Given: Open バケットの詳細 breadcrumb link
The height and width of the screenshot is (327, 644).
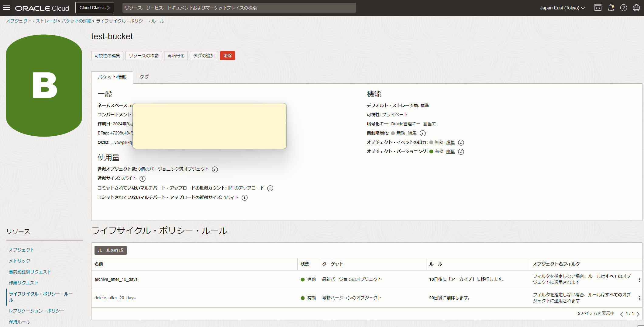Looking at the screenshot, I should point(77,21).
